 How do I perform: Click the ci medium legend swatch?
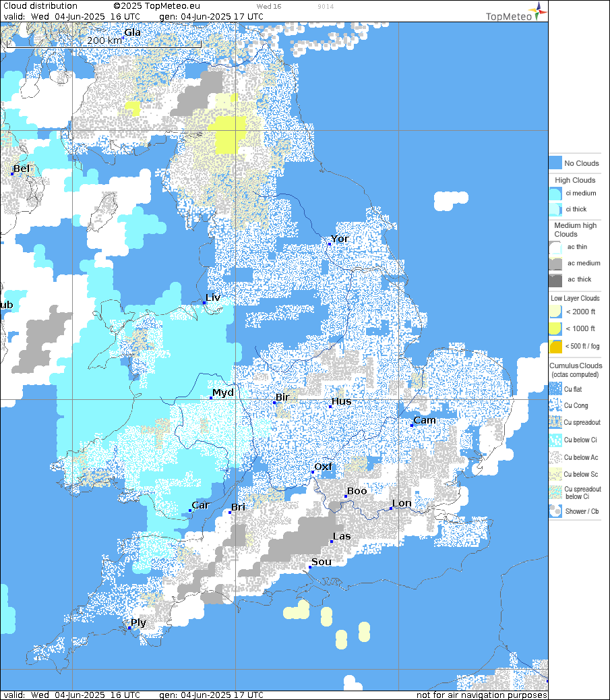[x=555, y=194]
